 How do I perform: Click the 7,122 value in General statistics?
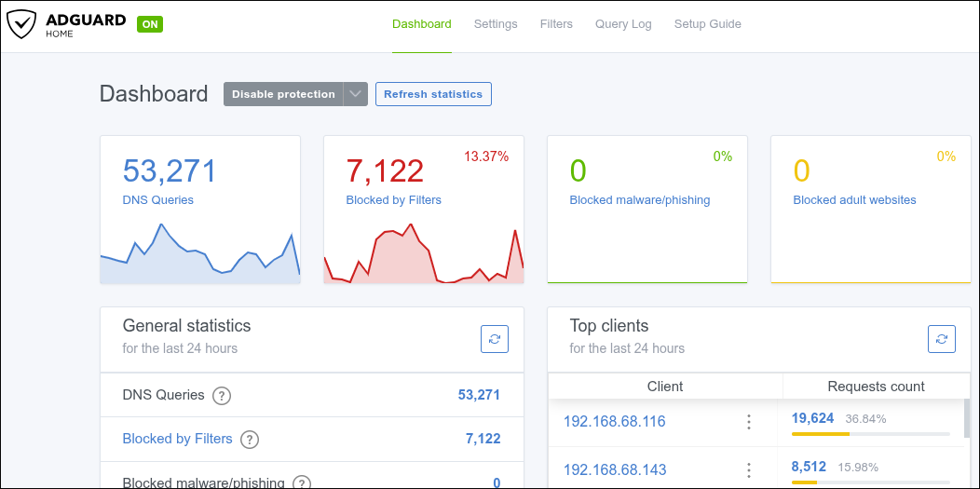coord(483,439)
